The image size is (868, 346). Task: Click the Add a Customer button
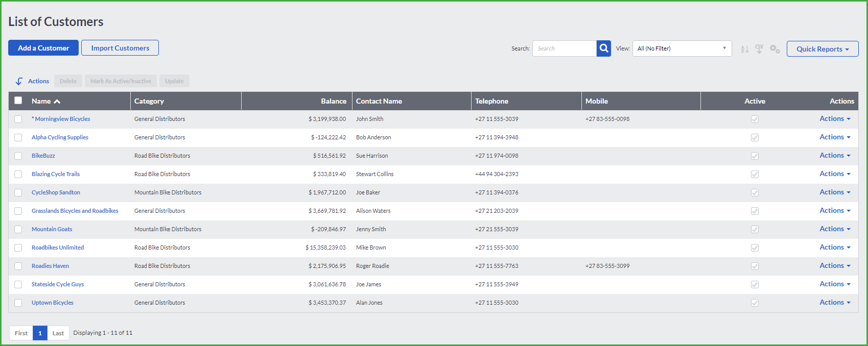point(43,48)
